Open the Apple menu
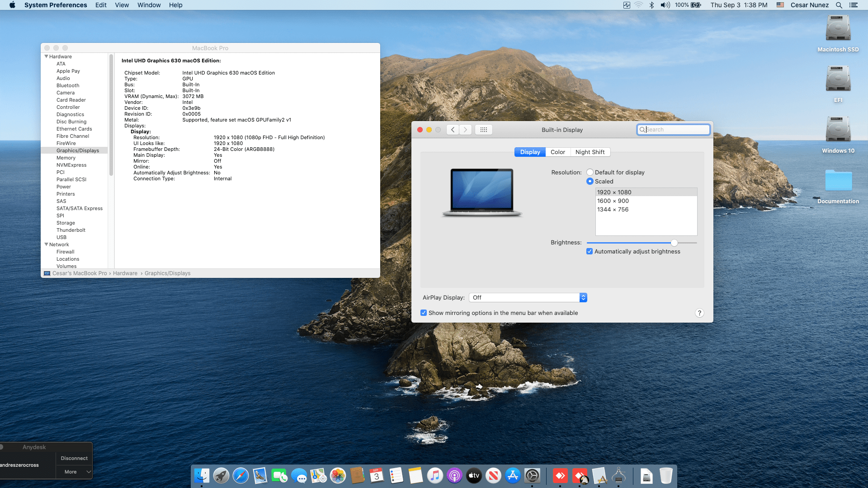This screenshot has height=488, width=868. click(x=12, y=5)
